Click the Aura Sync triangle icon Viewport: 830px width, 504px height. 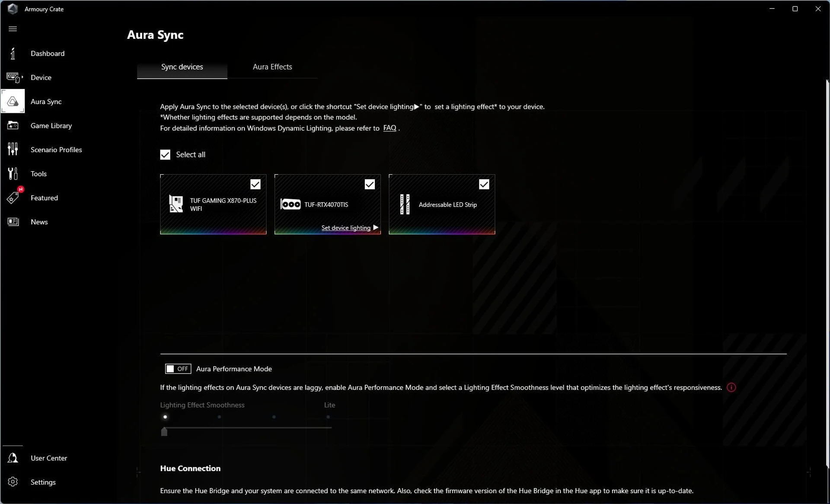[x=13, y=102]
